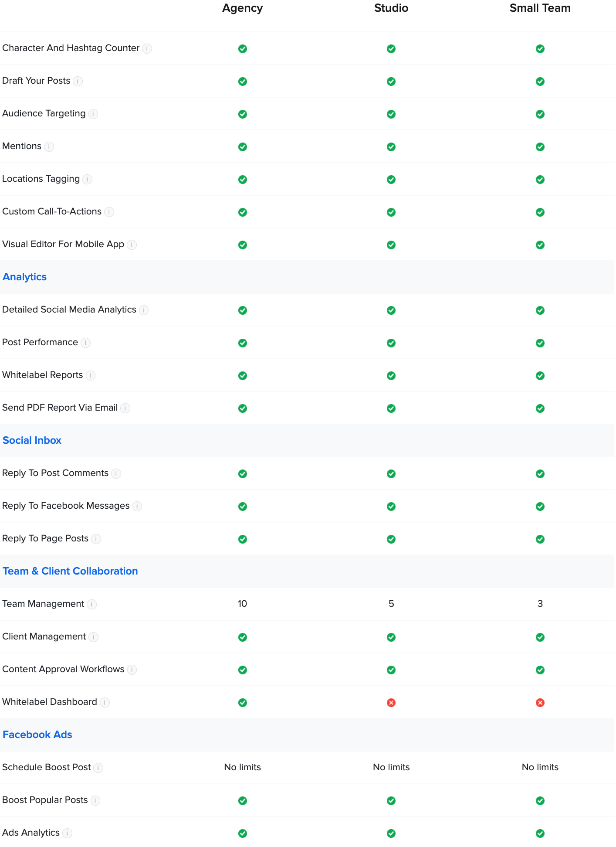The height and width of the screenshot is (847, 616).
Task: Click info icon beside Ads Analytics
Action: pos(67,833)
